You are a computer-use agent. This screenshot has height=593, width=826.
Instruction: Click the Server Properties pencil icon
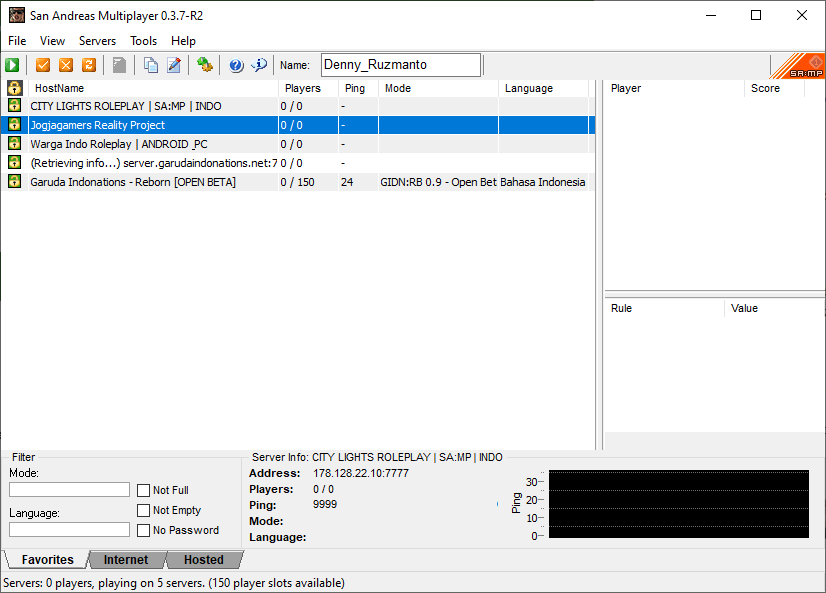174,65
